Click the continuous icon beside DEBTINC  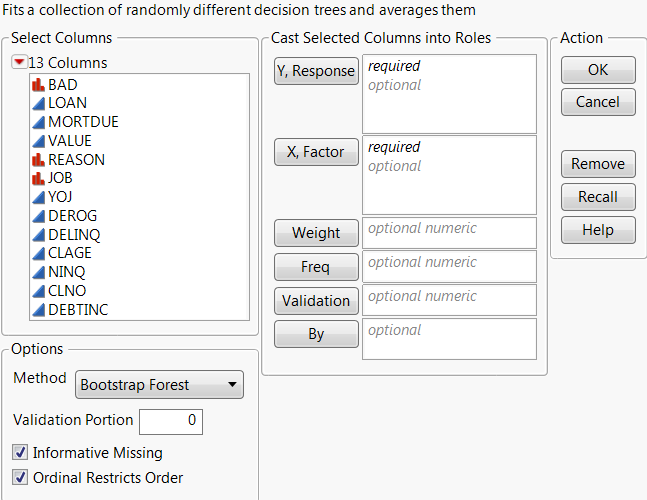click(x=38, y=311)
